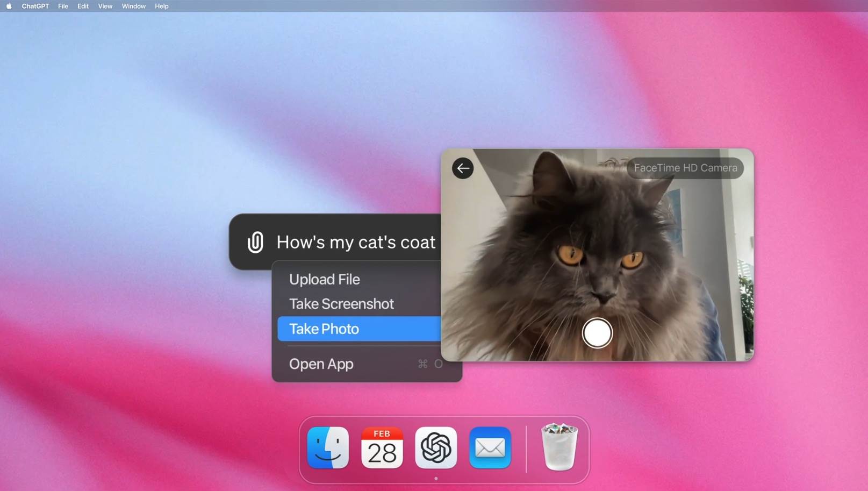Screen dimensions: 868x491
Task: Open the Calendar app in the Dock
Action: pyautogui.click(x=382, y=447)
